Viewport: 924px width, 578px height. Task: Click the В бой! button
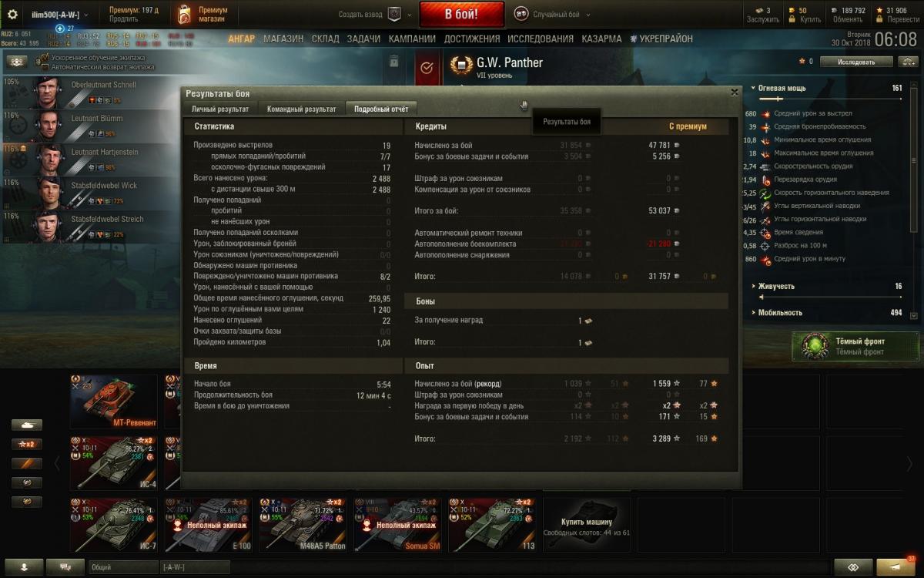point(462,14)
